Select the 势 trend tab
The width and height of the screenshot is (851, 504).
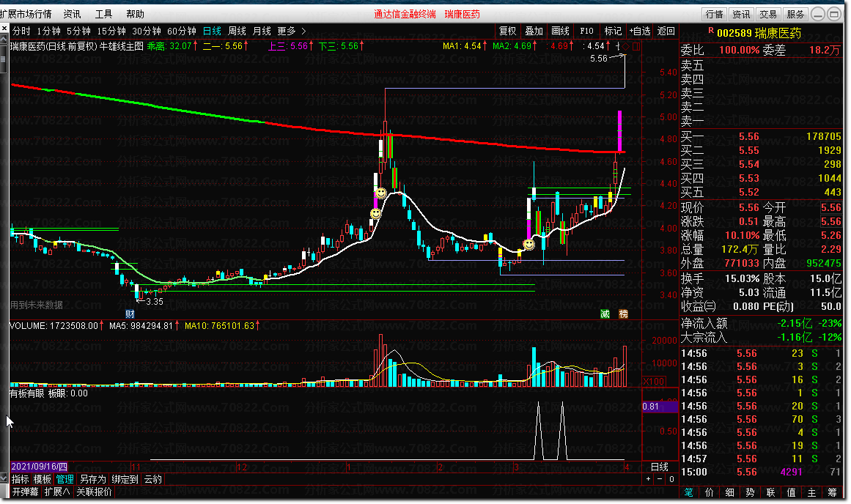point(750,492)
